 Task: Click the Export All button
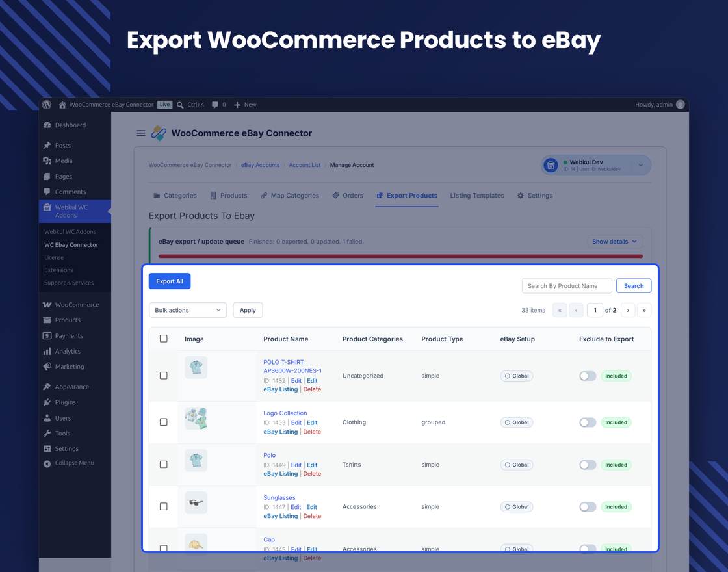click(x=170, y=281)
